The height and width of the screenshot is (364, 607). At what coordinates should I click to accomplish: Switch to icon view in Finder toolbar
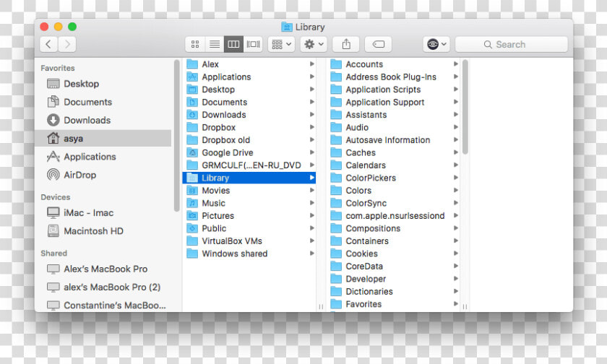pyautogui.click(x=195, y=44)
